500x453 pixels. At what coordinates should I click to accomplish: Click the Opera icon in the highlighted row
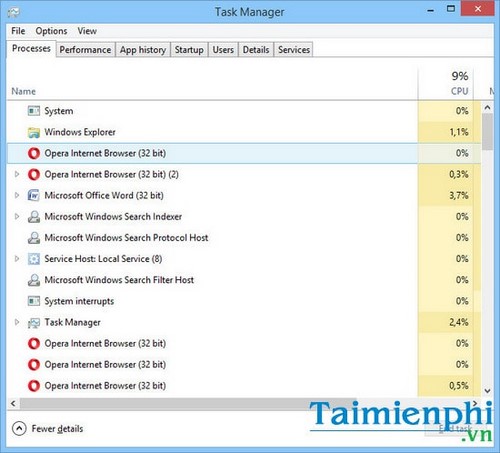coord(34,153)
